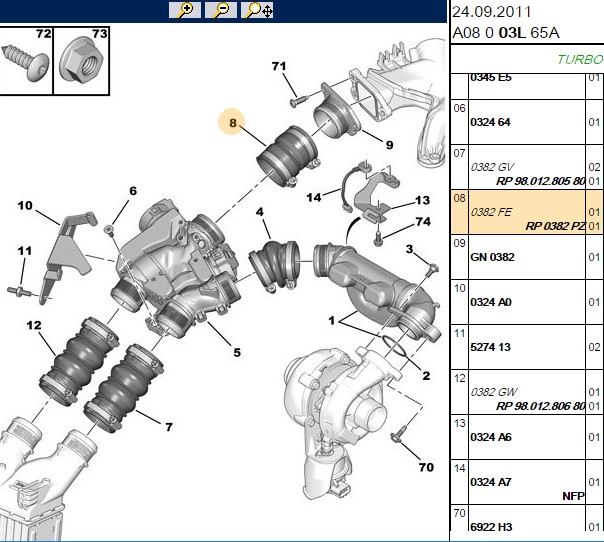This screenshot has width=604, height=542.
Task: Click part reference GN 0382 in row 09
Action: pos(492,257)
